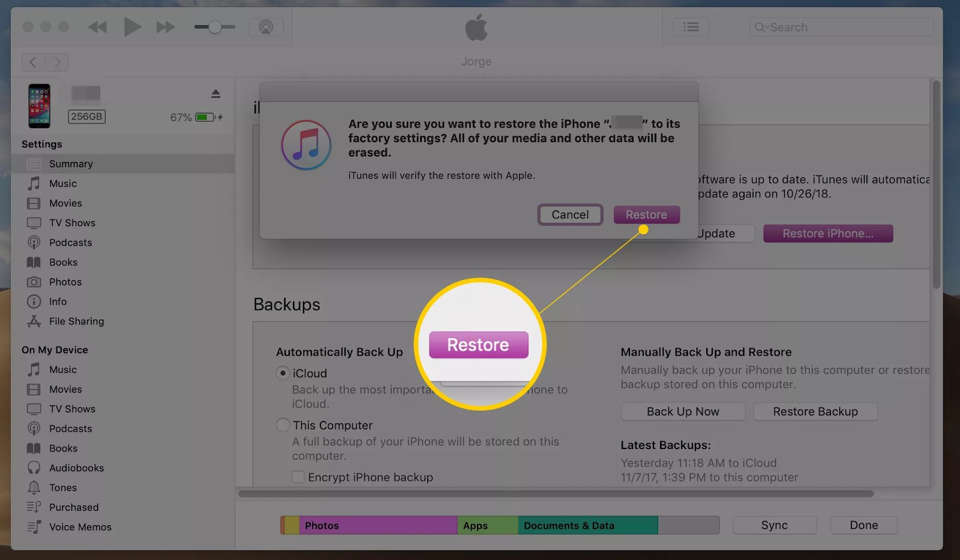Click the Restore iPhone... button
This screenshot has width=960, height=560.
(x=828, y=234)
